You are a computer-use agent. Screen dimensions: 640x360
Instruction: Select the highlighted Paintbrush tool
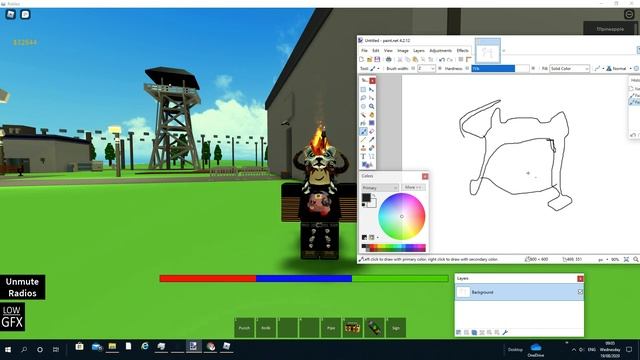click(x=363, y=131)
